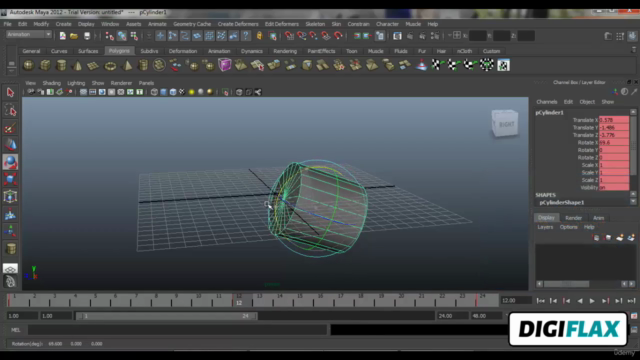The height and width of the screenshot is (360, 640).
Task: Toggle select by component type mode
Action: pos(134,36)
